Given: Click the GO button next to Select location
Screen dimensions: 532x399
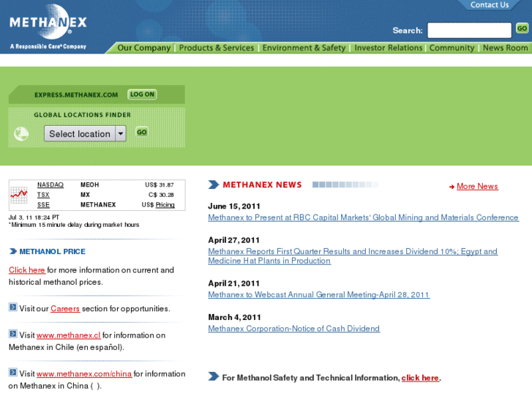Looking at the screenshot, I should point(142,132).
